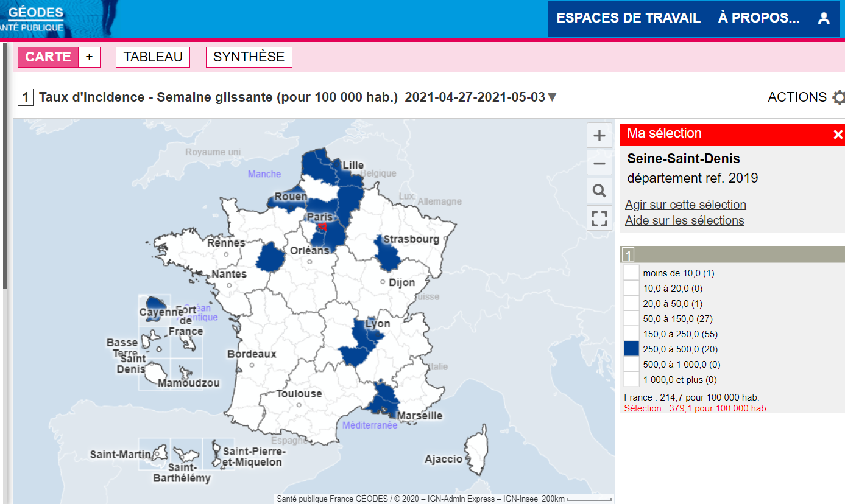Click the Dijon city marker
This screenshot has height=504, width=845.
click(x=383, y=282)
